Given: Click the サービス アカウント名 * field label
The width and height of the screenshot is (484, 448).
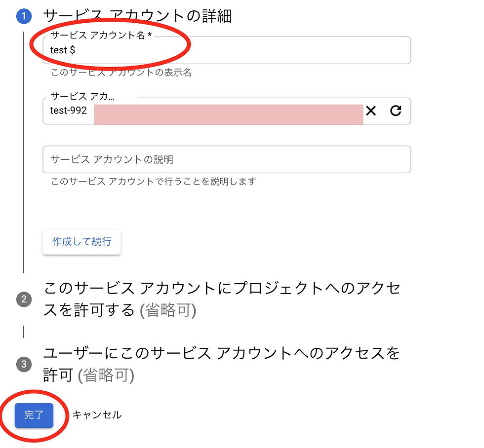Looking at the screenshot, I should [x=101, y=35].
